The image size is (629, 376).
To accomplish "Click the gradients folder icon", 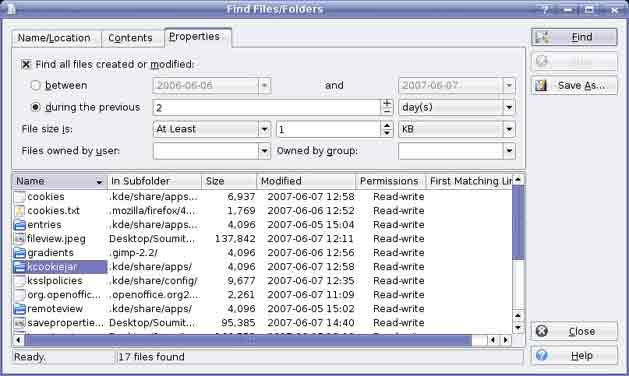I will click(x=19, y=253).
